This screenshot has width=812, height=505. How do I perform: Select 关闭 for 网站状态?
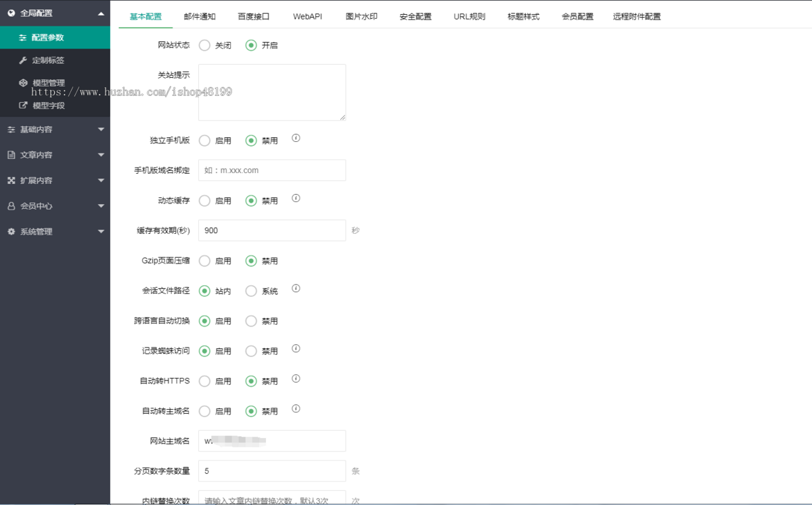(204, 45)
